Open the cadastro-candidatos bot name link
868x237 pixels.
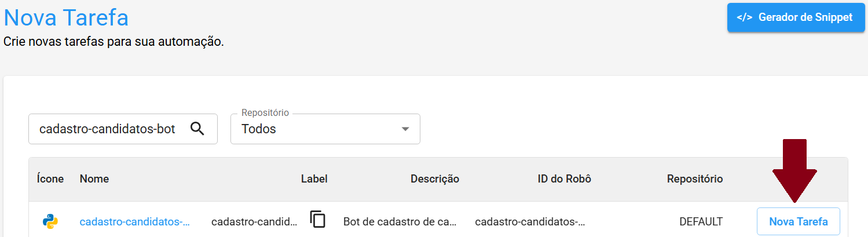tap(134, 221)
